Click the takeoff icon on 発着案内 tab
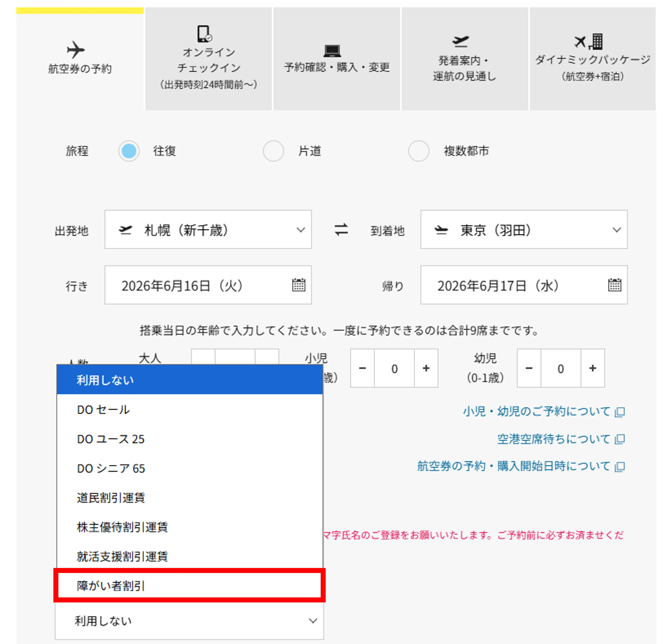The image size is (663, 644). [460, 42]
